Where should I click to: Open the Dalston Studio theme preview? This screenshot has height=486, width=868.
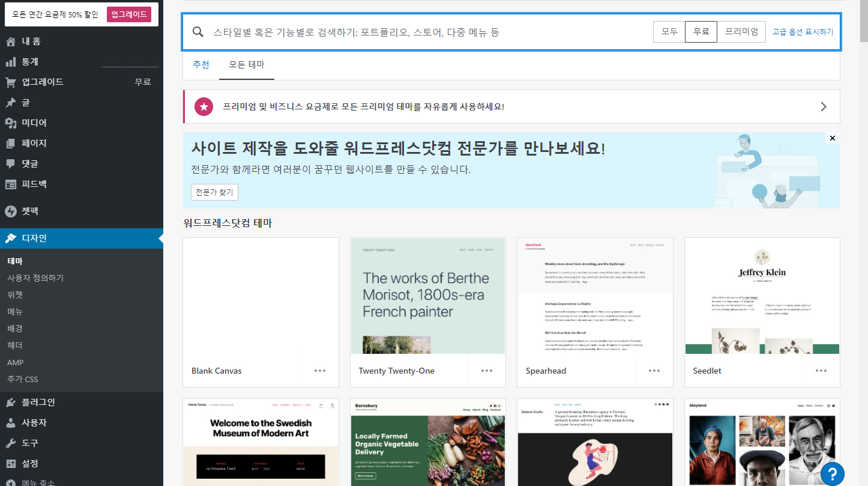point(595,442)
